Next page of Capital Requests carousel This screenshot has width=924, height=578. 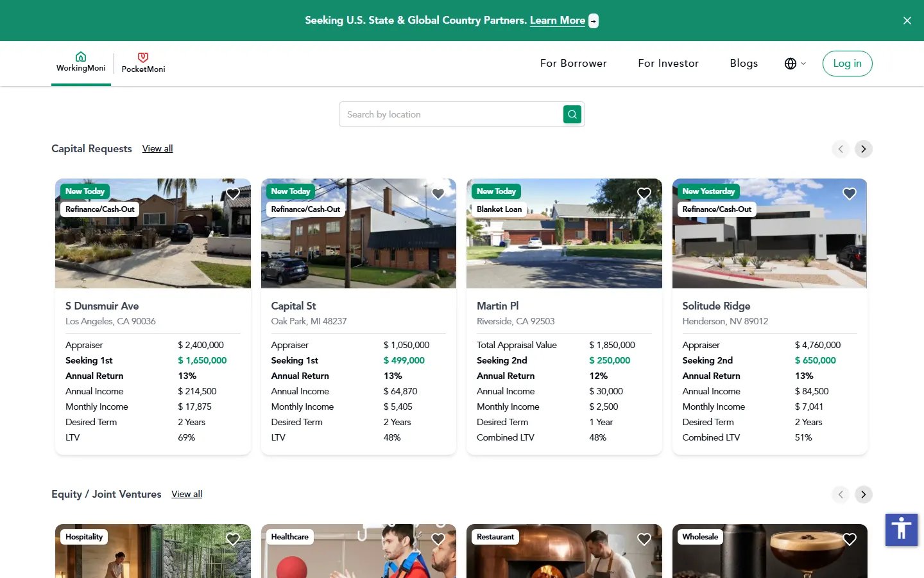click(864, 149)
